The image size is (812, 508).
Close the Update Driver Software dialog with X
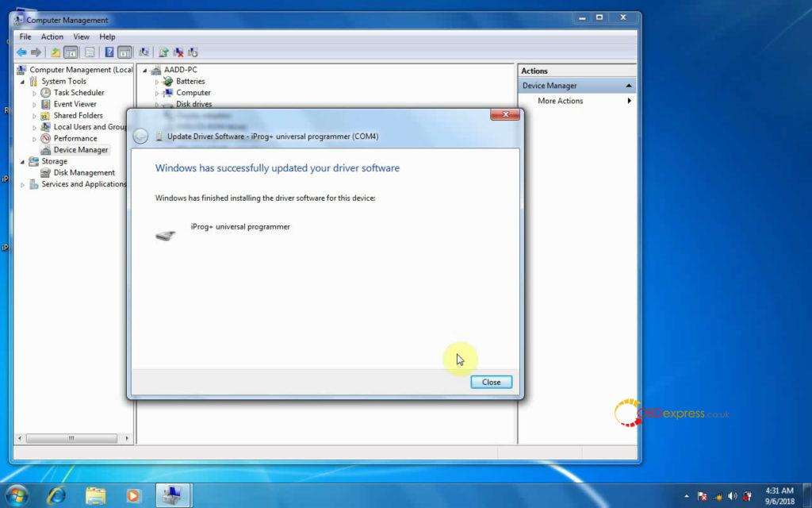[505, 114]
